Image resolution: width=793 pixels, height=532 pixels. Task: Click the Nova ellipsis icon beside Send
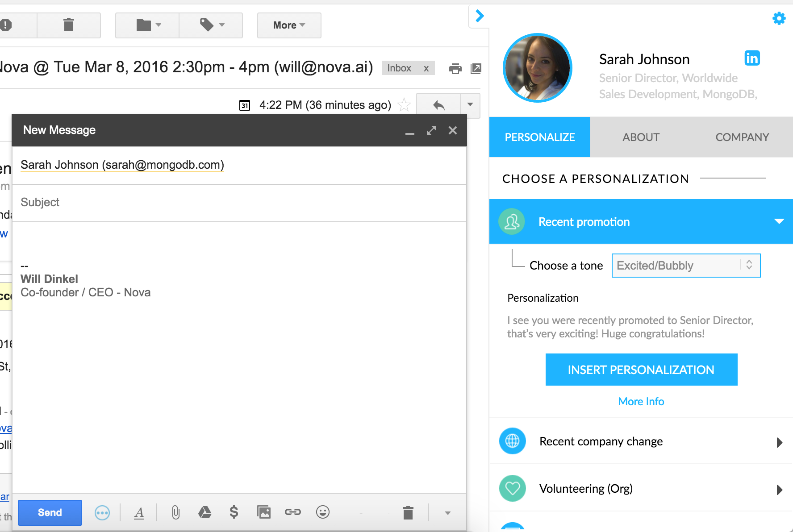(102, 513)
